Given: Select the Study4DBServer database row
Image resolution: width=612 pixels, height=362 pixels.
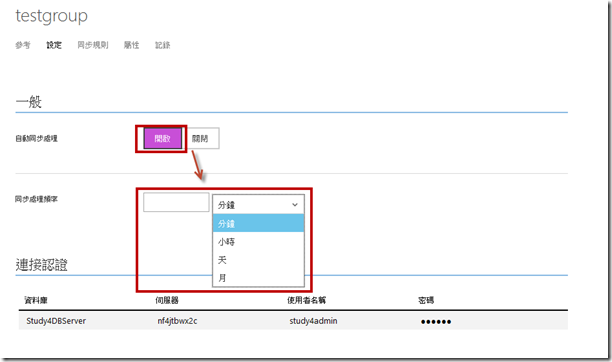Looking at the screenshot, I should pyautogui.click(x=293, y=321).
